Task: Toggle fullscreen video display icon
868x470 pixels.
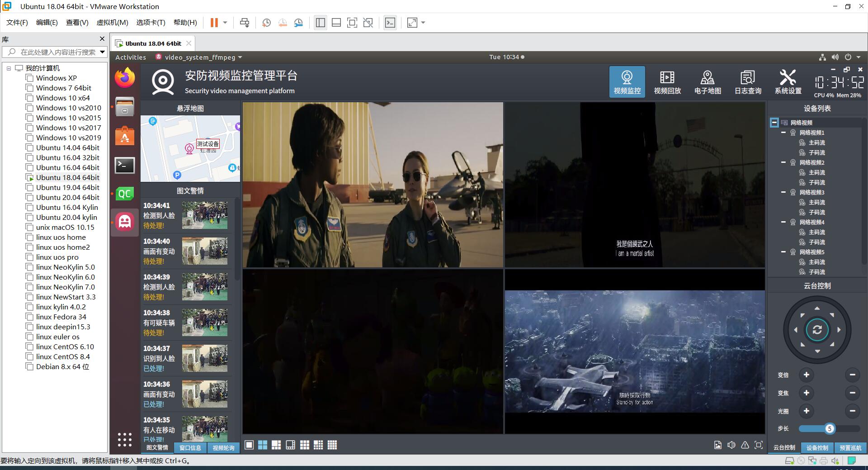Action: tap(759, 445)
